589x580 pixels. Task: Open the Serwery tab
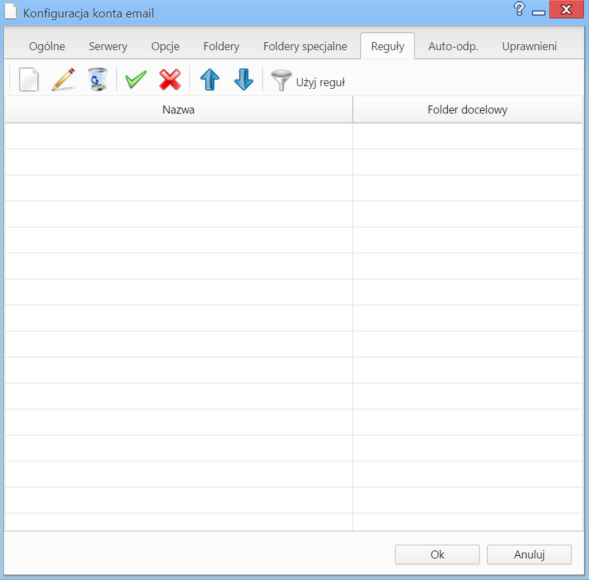point(108,46)
